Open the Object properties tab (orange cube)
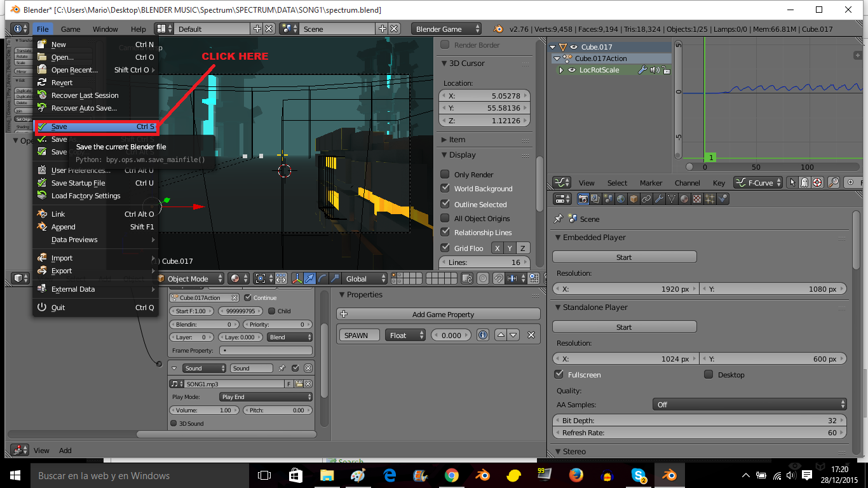The image size is (868, 488). tap(634, 199)
